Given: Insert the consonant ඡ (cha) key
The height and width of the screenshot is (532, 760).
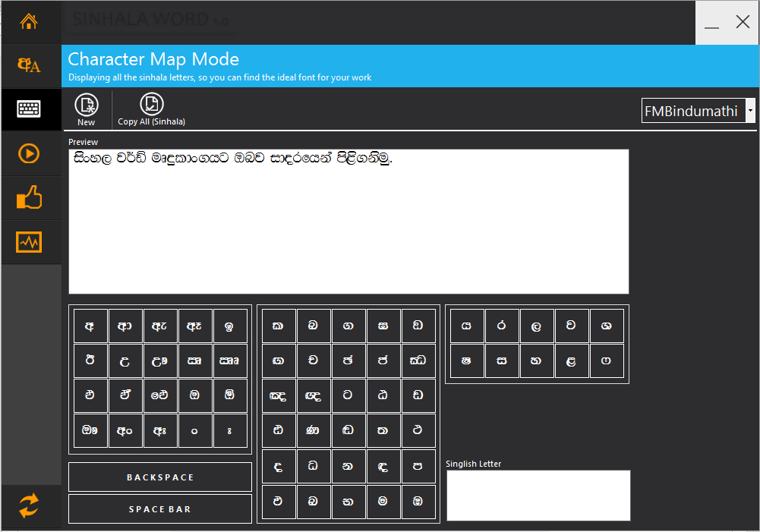Looking at the screenshot, I should click(x=348, y=360).
